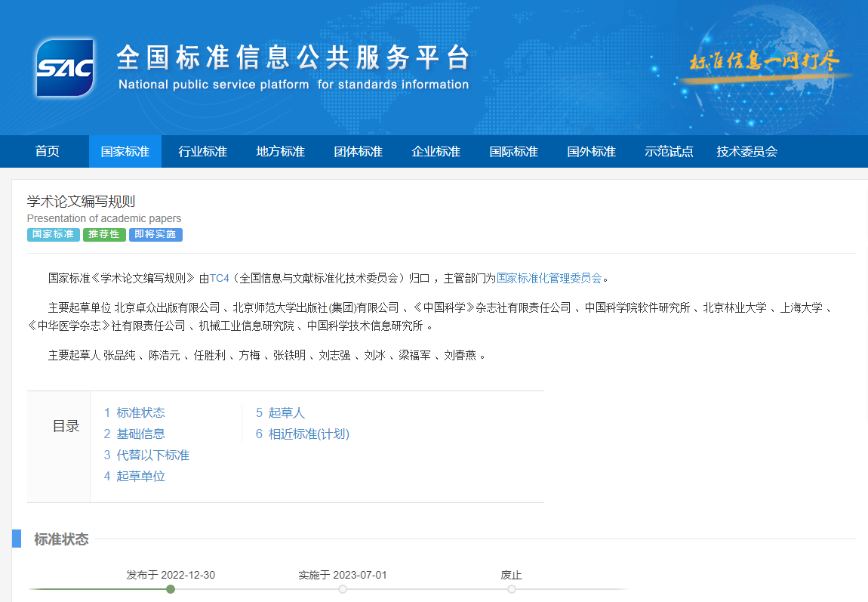Jump to 2 基础信息 in contents
Screen dimensions: 868x602
coord(134,434)
